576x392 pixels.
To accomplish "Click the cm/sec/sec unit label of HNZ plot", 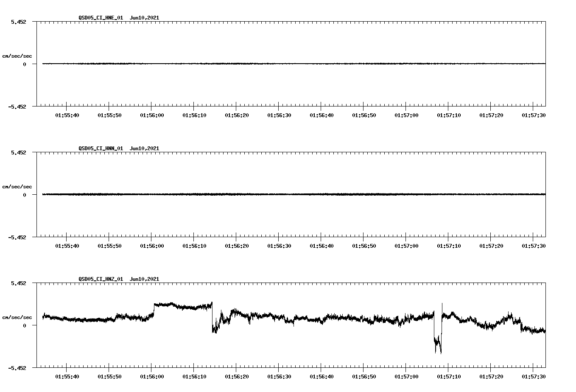I will [17, 317].
